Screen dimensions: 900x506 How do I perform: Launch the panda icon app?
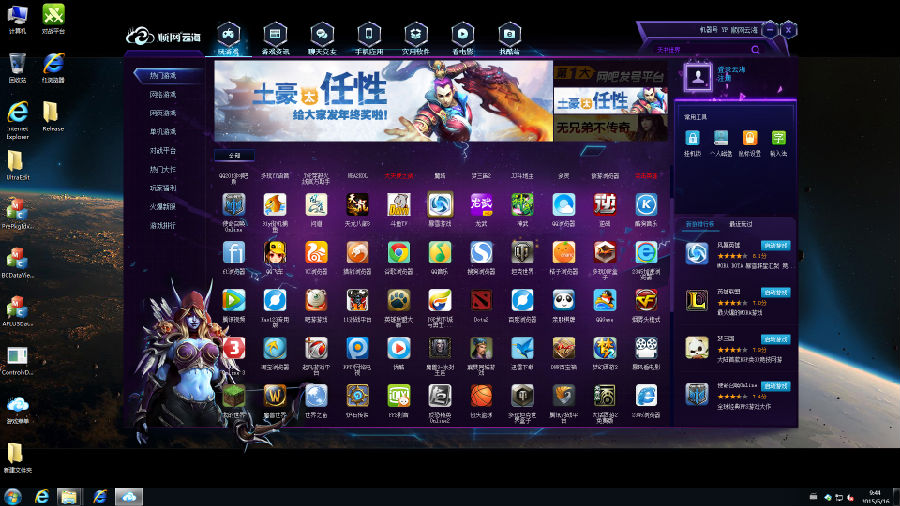[563, 300]
